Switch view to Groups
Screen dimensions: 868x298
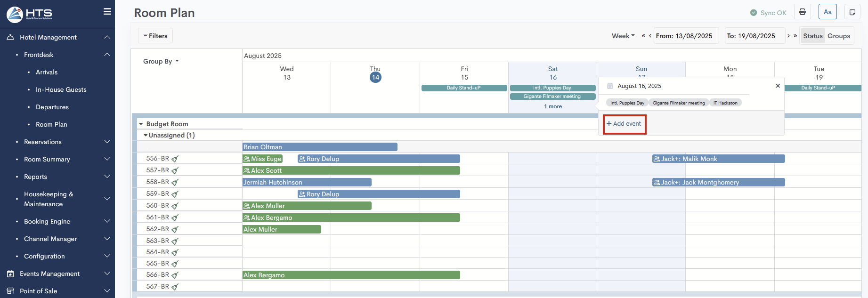(838, 36)
